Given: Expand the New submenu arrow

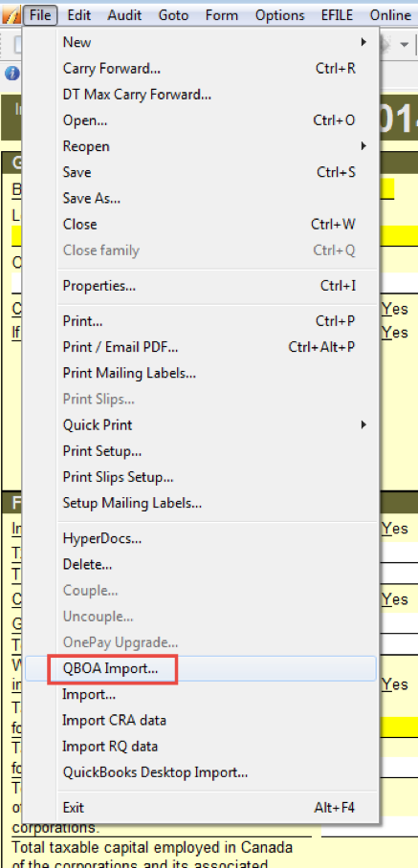Looking at the screenshot, I should (363, 42).
